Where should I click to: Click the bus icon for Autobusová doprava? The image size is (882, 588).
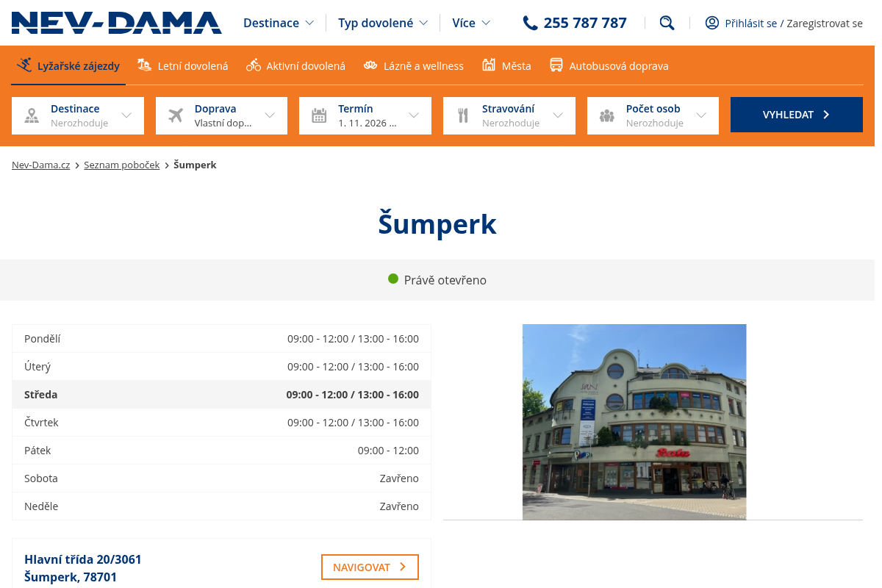pos(556,65)
